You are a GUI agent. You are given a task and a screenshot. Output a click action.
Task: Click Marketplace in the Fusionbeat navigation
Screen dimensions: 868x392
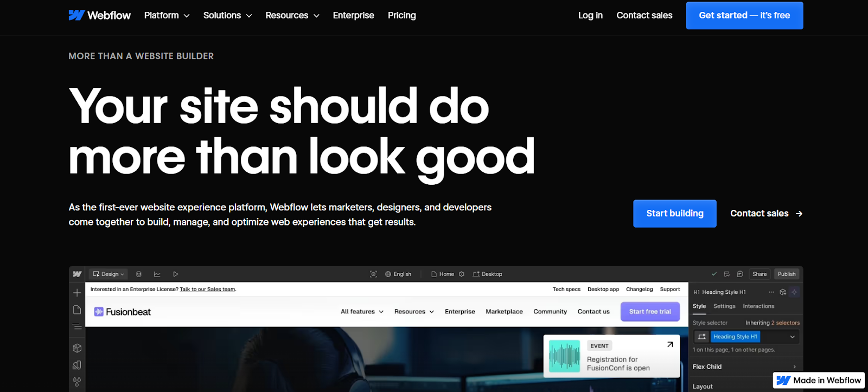pos(505,312)
